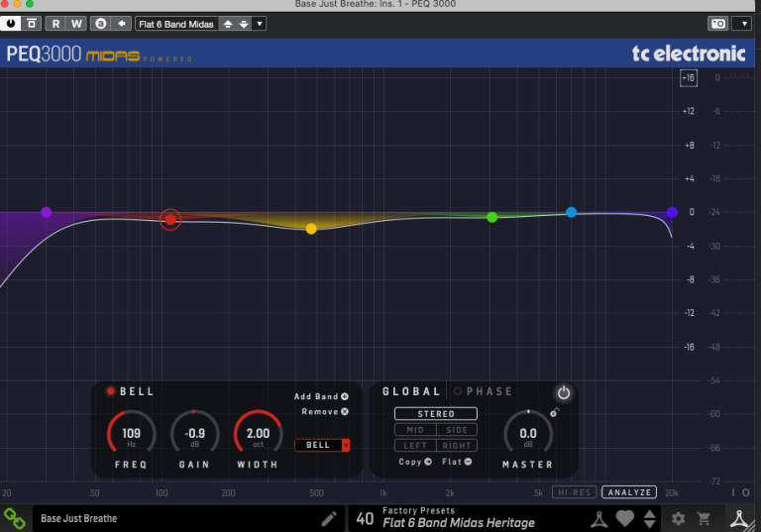Select LEFT channel mode
Image resolution: width=761 pixels, height=532 pixels.
[415, 446]
